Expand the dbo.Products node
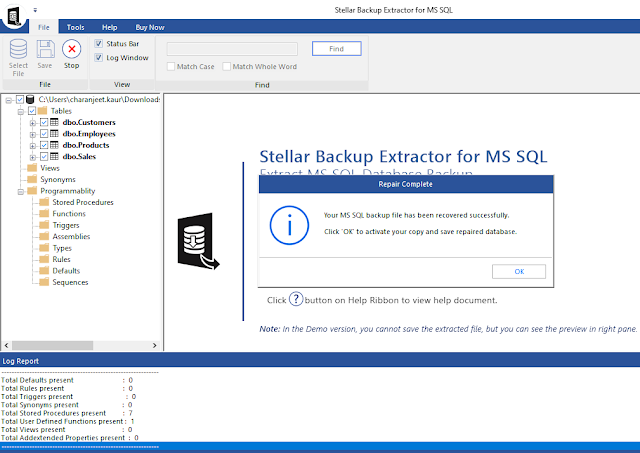640x453 pixels. [33, 146]
